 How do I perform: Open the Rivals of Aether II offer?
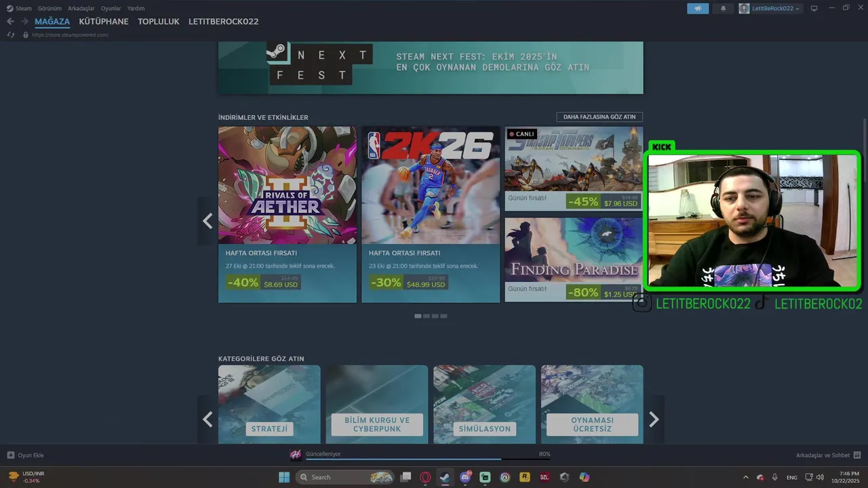pyautogui.click(x=288, y=214)
